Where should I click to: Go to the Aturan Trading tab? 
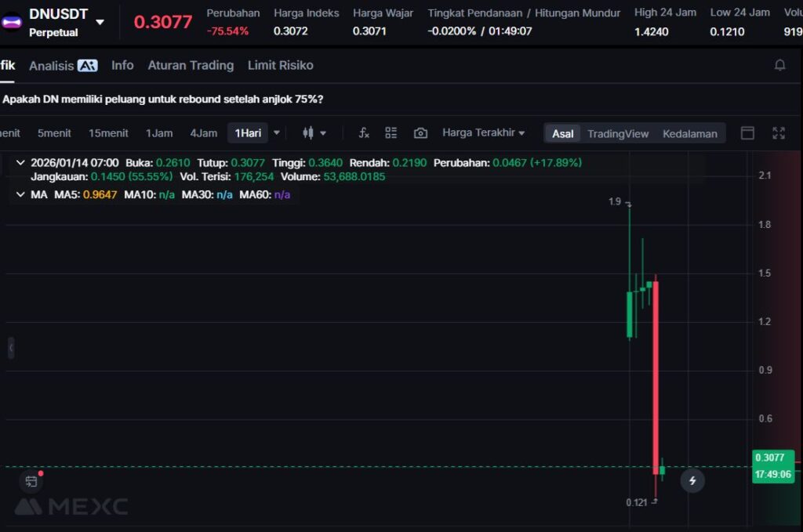coord(191,65)
